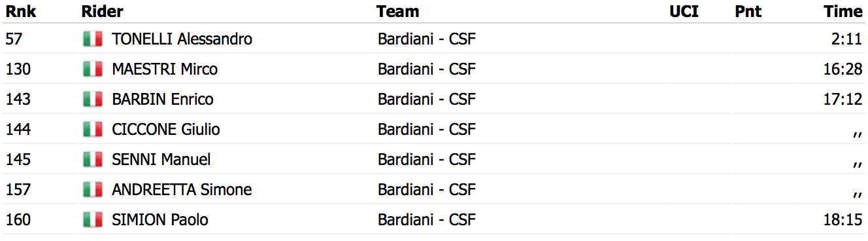
Task: Click the Italian flag beside SIMION Paolo
Action: click(x=93, y=220)
